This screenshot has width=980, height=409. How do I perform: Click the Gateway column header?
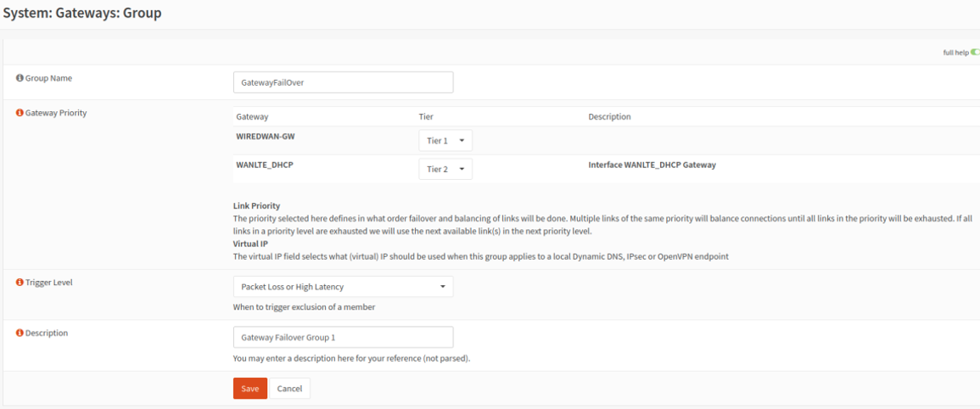[x=253, y=117]
